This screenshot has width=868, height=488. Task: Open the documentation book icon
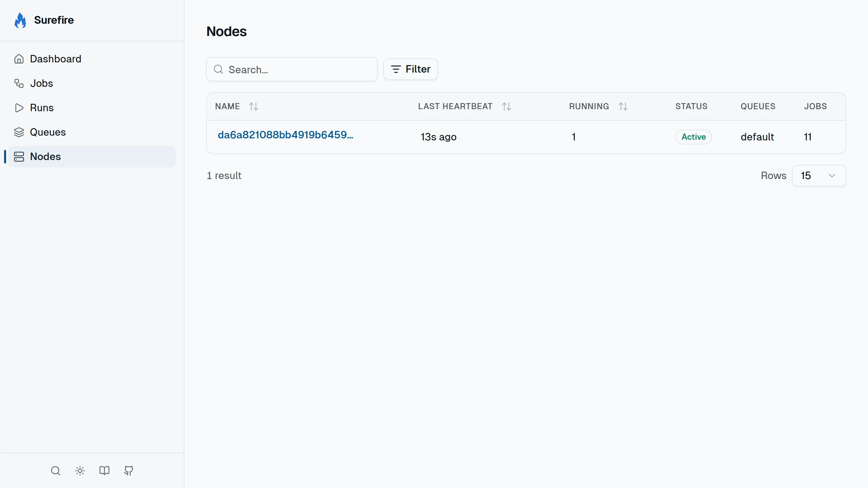coord(104,471)
